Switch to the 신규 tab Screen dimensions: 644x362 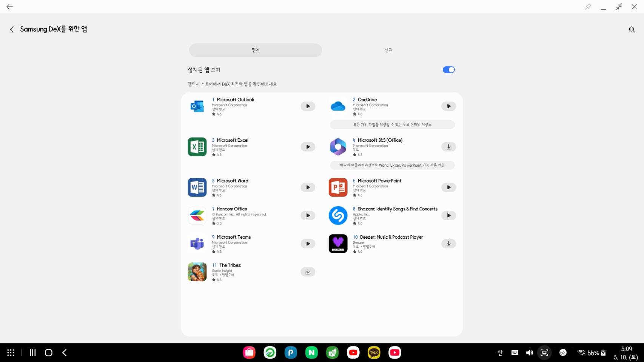(x=388, y=50)
